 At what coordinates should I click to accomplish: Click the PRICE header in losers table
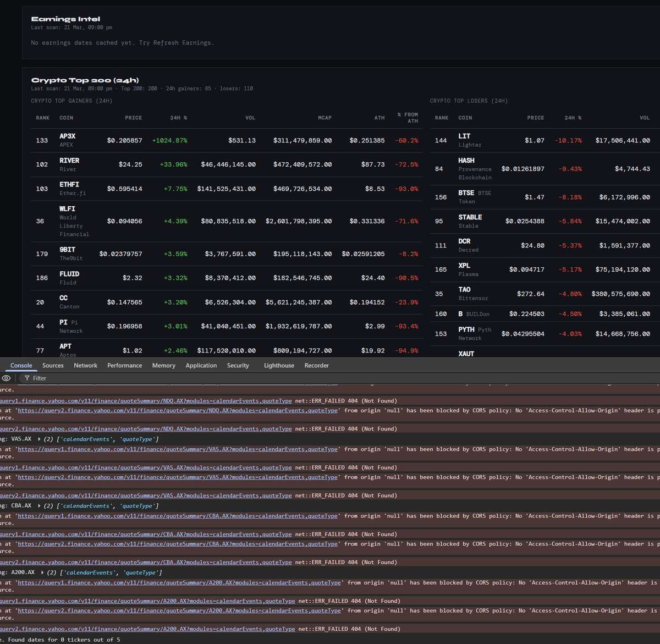[x=536, y=118]
